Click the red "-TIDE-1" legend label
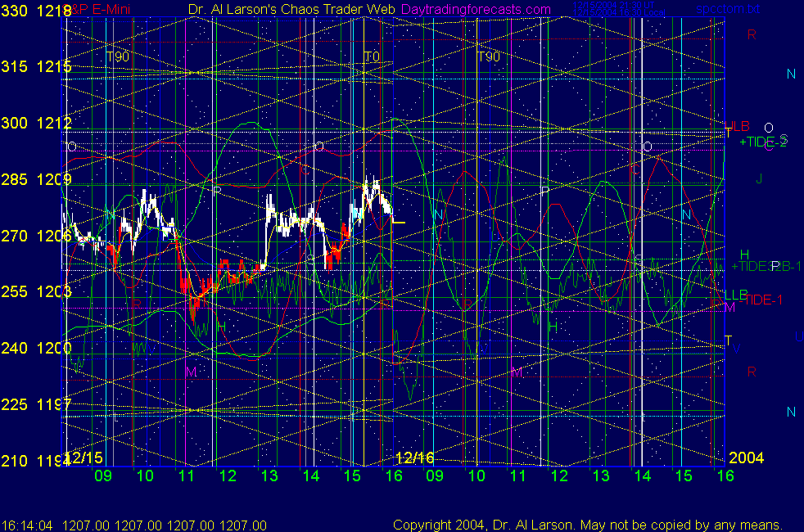The width and height of the screenshot is (804, 532). click(x=761, y=300)
